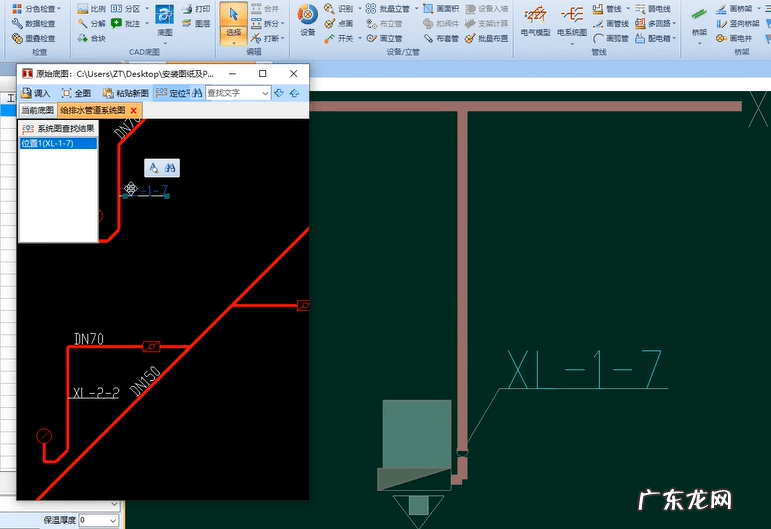Select the 给排水管道系统图 tab

(x=92, y=110)
